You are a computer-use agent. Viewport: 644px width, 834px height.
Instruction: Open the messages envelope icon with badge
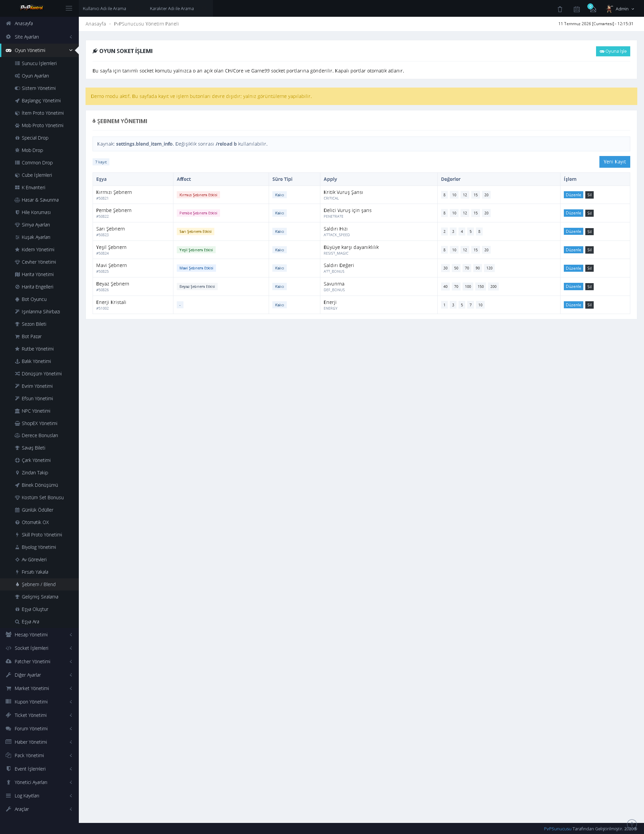[592, 8]
